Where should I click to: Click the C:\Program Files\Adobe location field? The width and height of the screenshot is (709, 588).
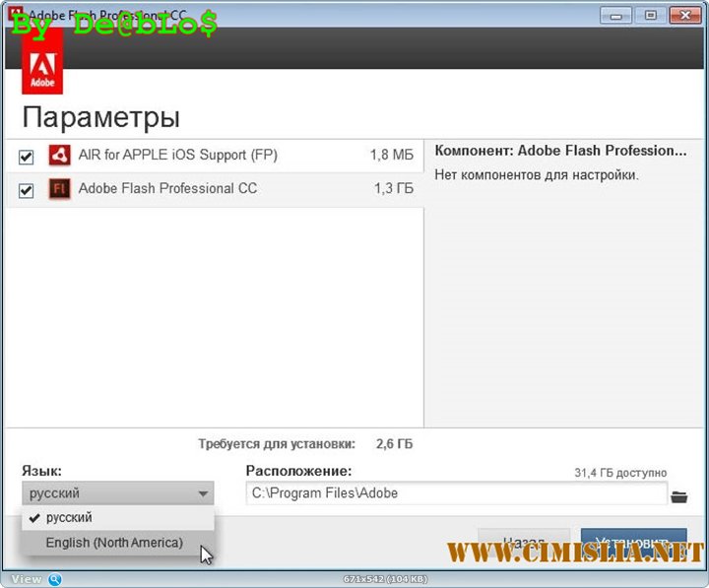(455, 493)
